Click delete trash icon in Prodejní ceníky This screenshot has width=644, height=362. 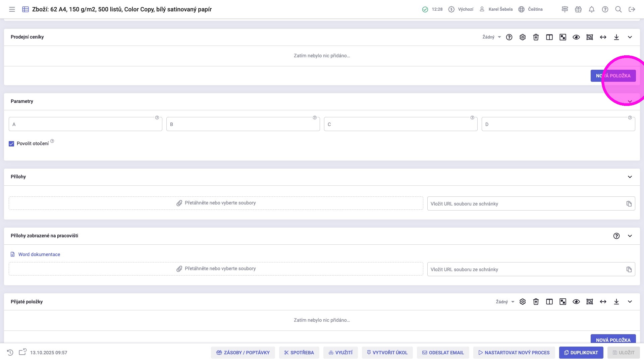pos(536,37)
